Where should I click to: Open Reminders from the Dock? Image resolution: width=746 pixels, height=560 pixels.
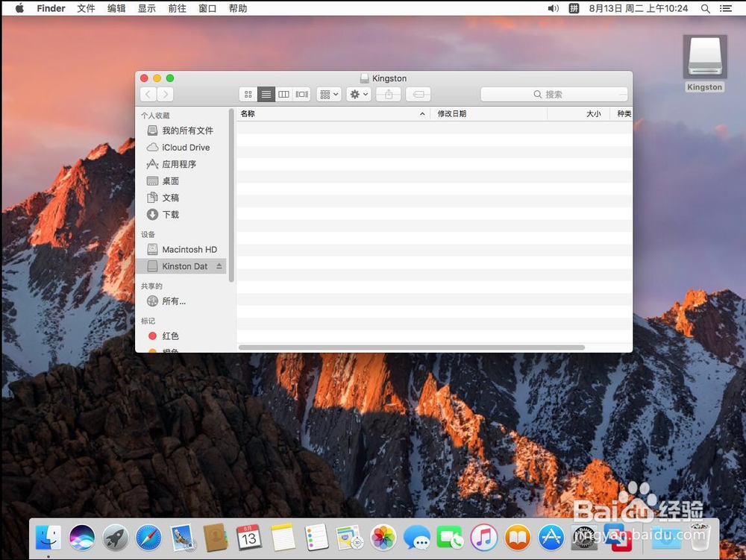click(316, 538)
